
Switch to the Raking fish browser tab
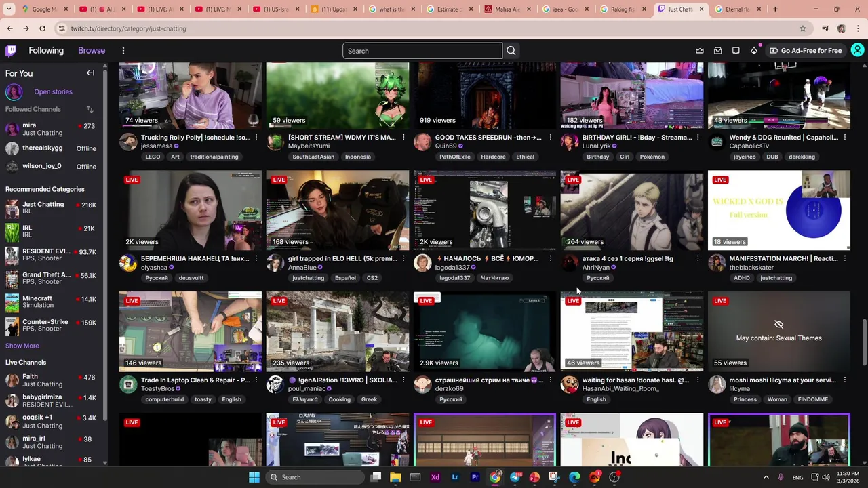pyautogui.click(x=623, y=9)
